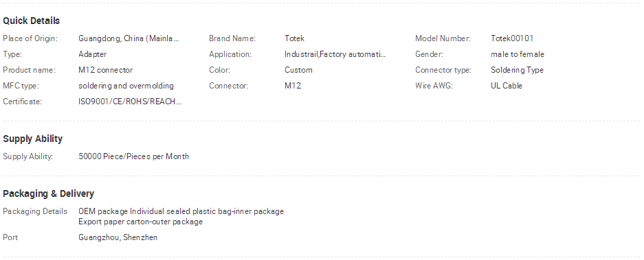644x260 pixels.
Task: Select the truncated Guangdong, China origin value
Action: click(129, 38)
